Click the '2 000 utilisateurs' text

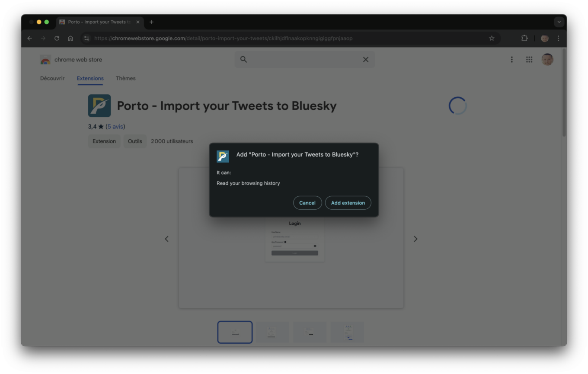172,141
